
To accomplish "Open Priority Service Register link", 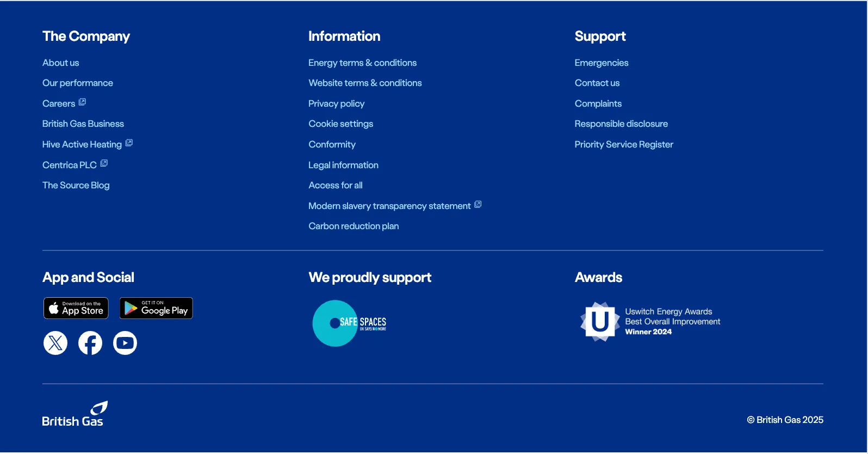I will click(x=623, y=144).
